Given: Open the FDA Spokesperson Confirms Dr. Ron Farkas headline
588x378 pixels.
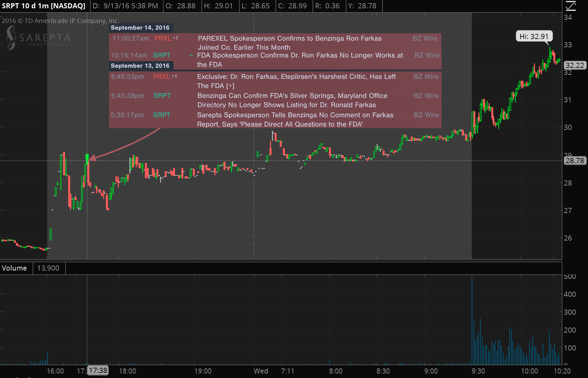Looking at the screenshot, I should (x=300, y=60).
